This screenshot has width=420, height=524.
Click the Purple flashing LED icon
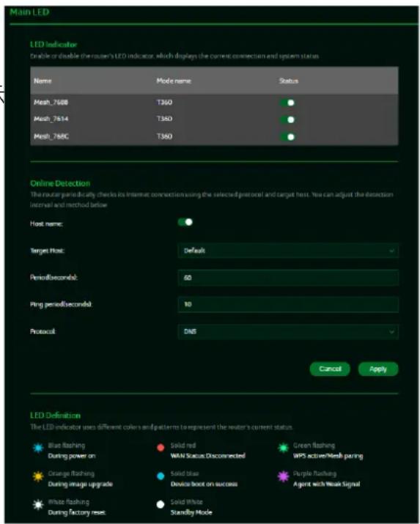click(x=284, y=476)
